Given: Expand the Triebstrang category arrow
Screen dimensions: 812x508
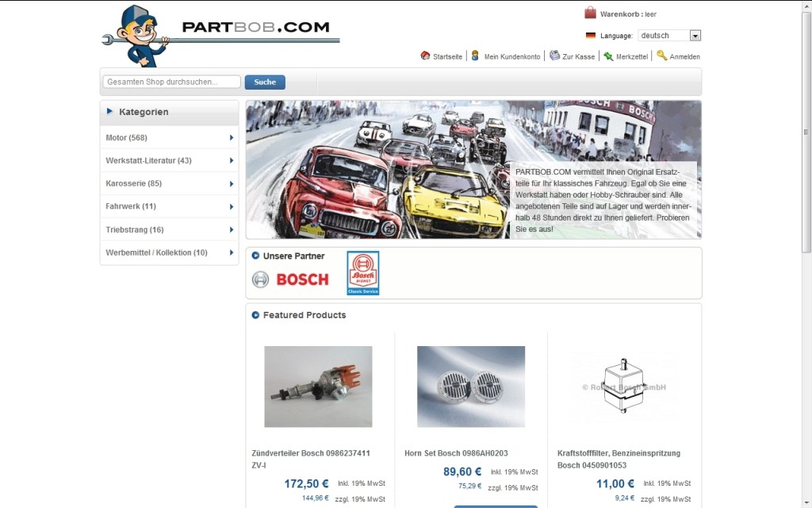Looking at the screenshot, I should click(232, 230).
